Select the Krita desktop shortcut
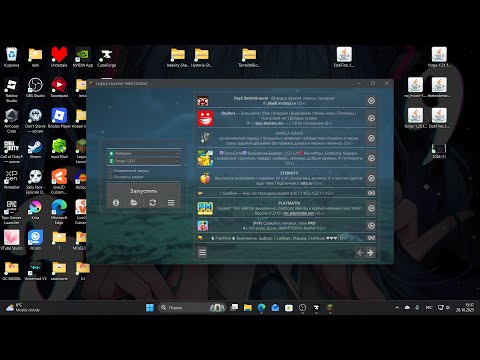This screenshot has height=360, width=480. tap(35, 209)
